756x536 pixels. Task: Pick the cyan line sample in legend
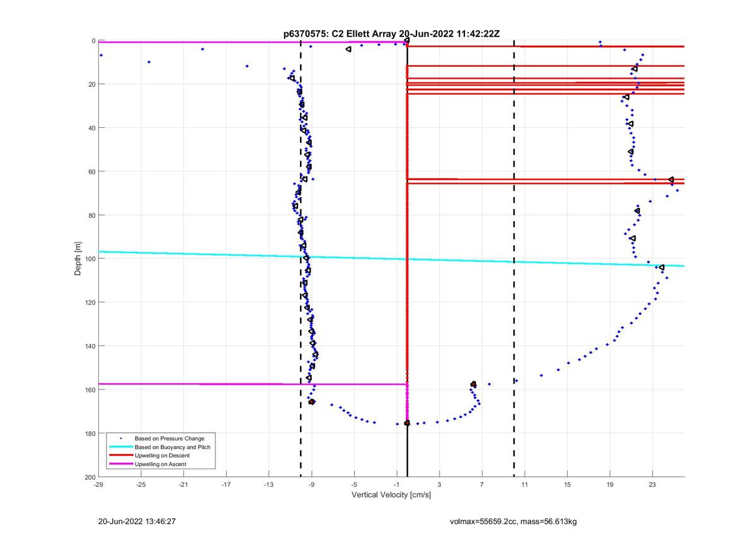pos(120,447)
